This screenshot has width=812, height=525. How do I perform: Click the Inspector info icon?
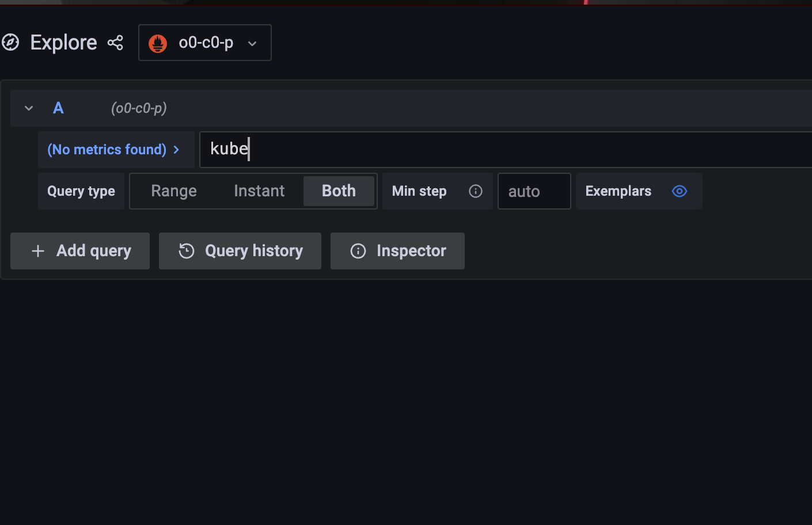pos(358,251)
